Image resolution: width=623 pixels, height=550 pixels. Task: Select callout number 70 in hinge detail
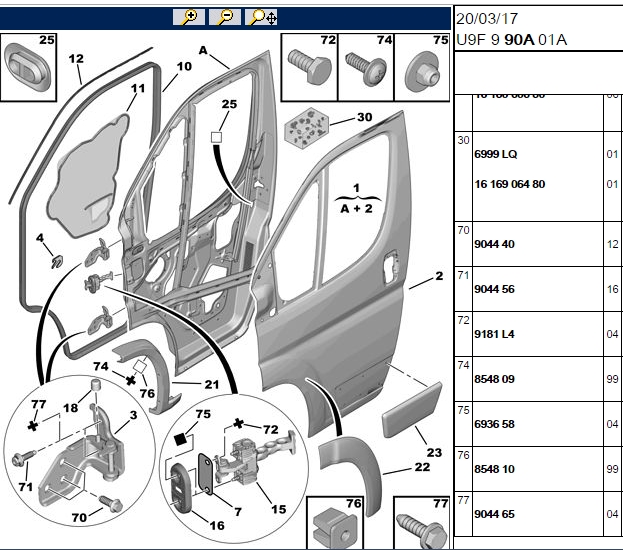(79, 517)
